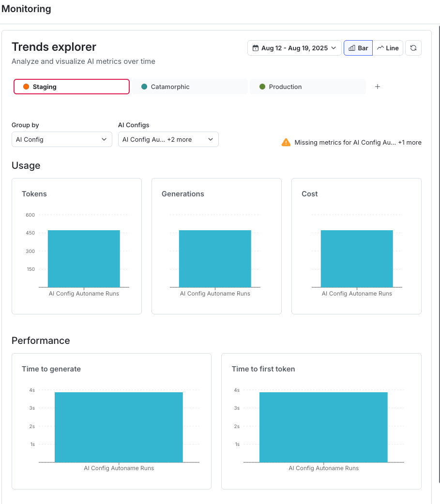Select the Catamorphic environment tab
This screenshot has width=440, height=504.
190,87
